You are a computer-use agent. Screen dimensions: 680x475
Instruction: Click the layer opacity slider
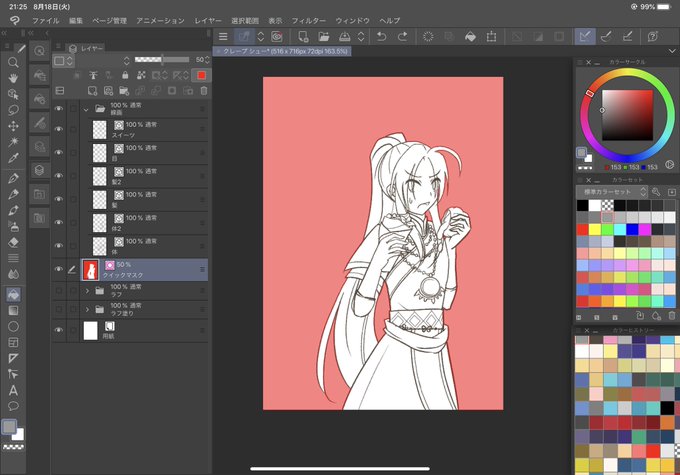pyautogui.click(x=162, y=59)
